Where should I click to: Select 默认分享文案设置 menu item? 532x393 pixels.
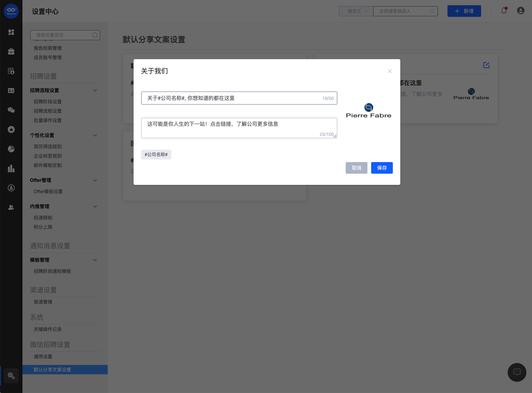(x=65, y=370)
